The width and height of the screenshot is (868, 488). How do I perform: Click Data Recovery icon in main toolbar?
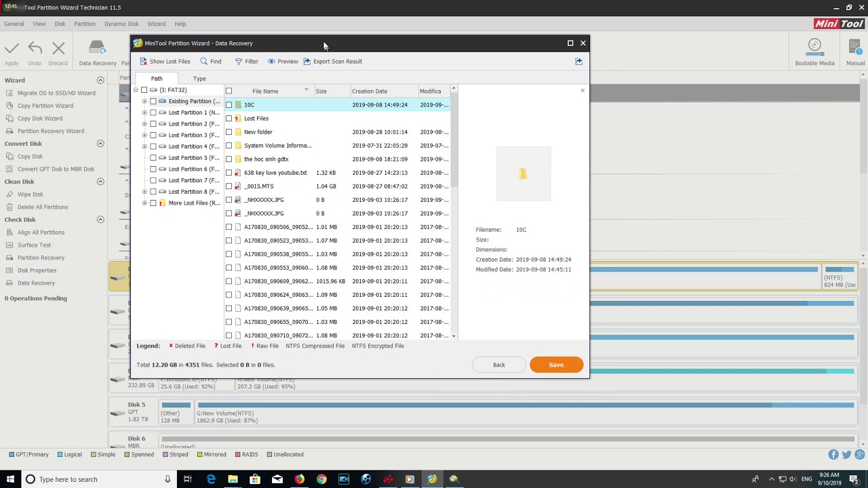coord(97,48)
